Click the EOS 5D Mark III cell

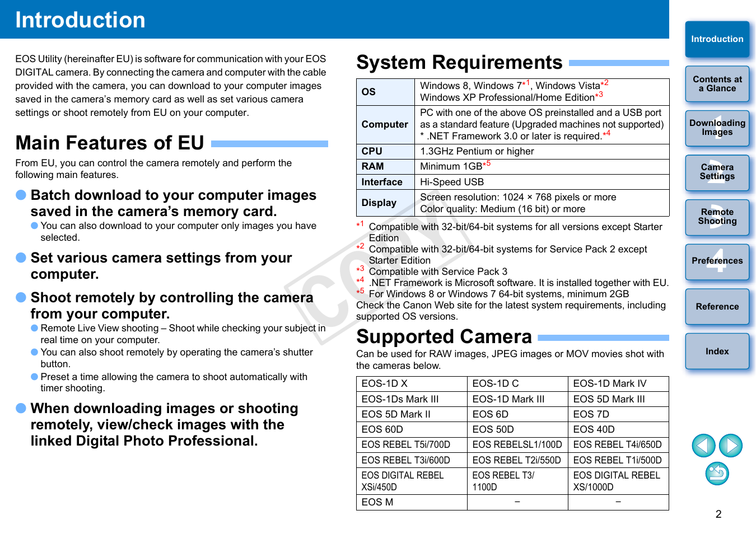[618, 399]
